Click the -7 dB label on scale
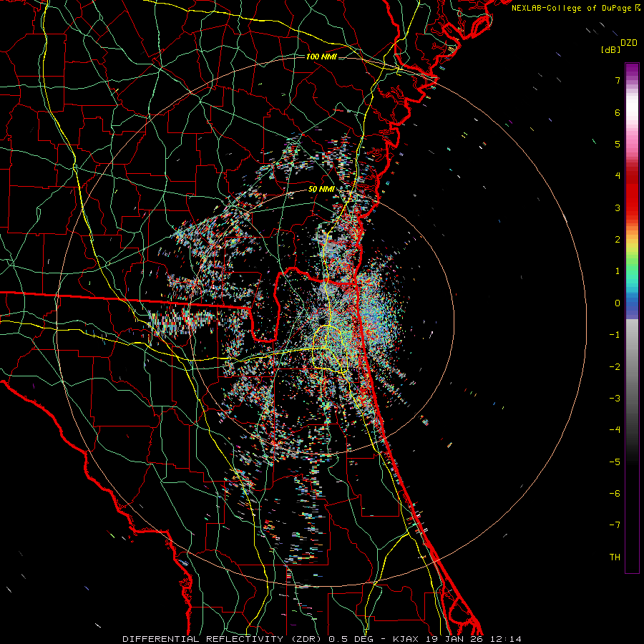The height and width of the screenshot is (644, 644). point(615,525)
